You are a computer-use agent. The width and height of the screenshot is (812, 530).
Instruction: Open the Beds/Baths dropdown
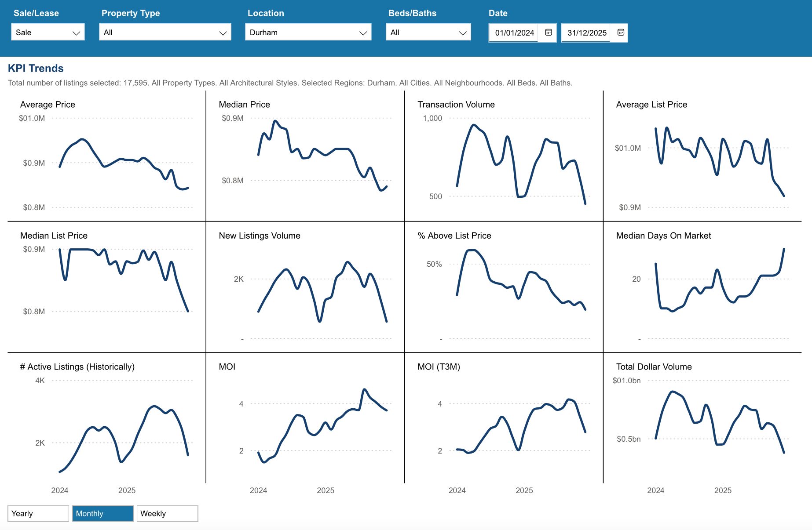click(428, 33)
